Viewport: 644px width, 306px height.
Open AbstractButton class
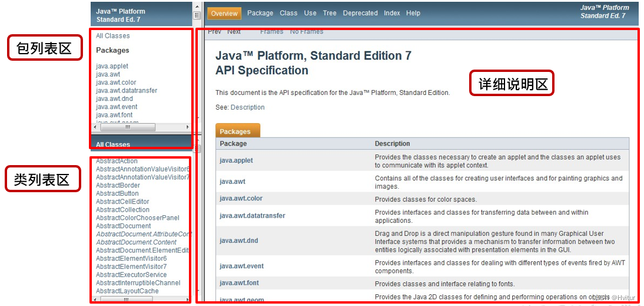(x=118, y=193)
